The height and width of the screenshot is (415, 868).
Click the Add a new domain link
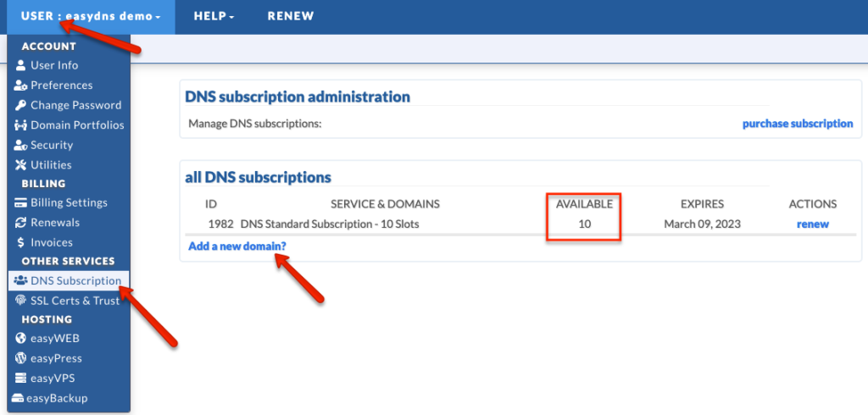pyautogui.click(x=237, y=246)
